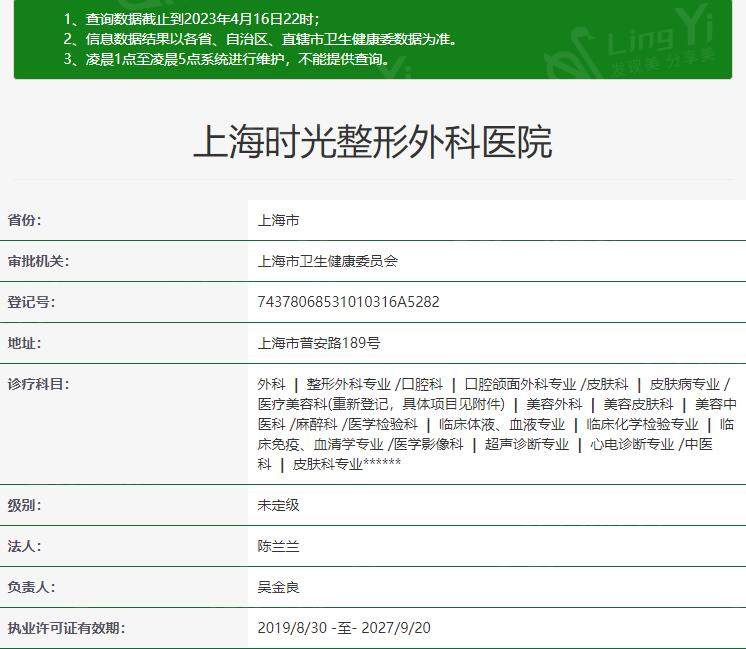746x649 pixels.
Task: Click notice line about 2023年4月16日22时
Action: click(192, 19)
